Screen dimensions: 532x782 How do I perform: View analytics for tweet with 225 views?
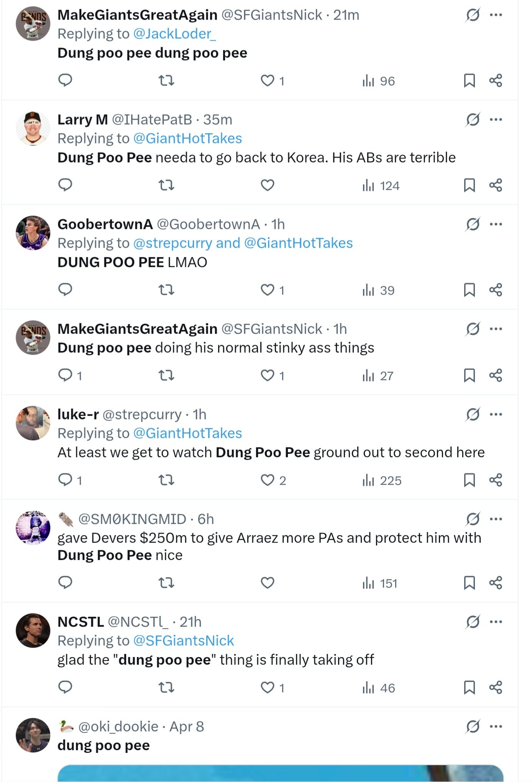382,480
